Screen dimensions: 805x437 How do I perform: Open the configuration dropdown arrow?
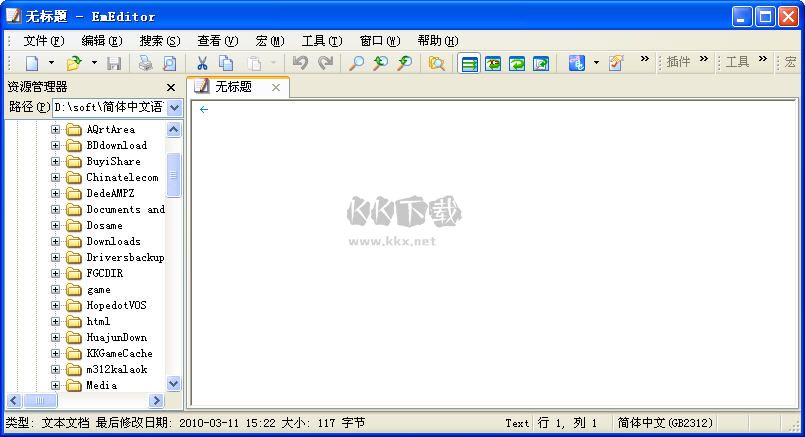point(596,63)
